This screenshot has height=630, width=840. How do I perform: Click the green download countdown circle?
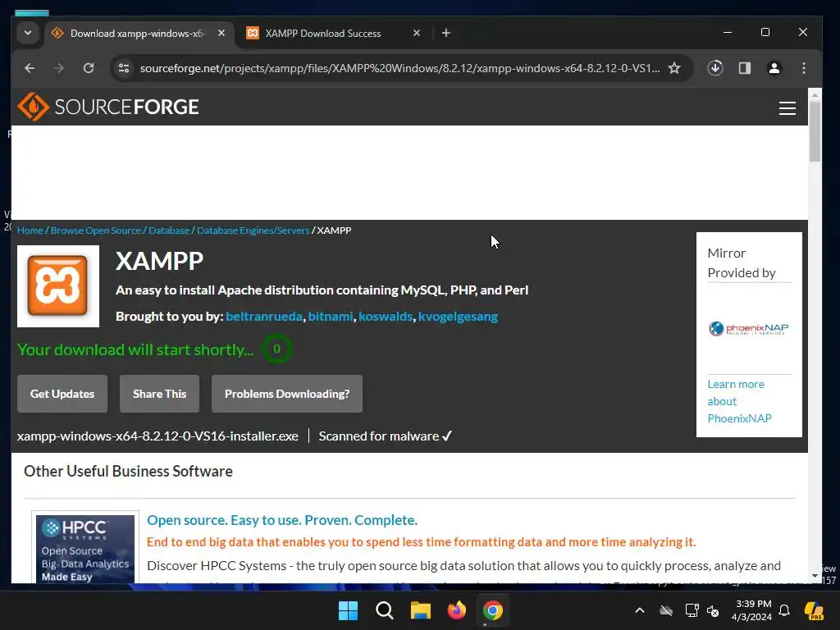click(x=276, y=349)
